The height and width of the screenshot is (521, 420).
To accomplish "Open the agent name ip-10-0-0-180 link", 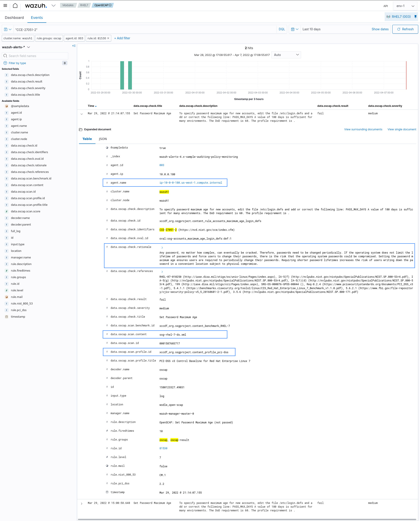I will [x=191, y=183].
